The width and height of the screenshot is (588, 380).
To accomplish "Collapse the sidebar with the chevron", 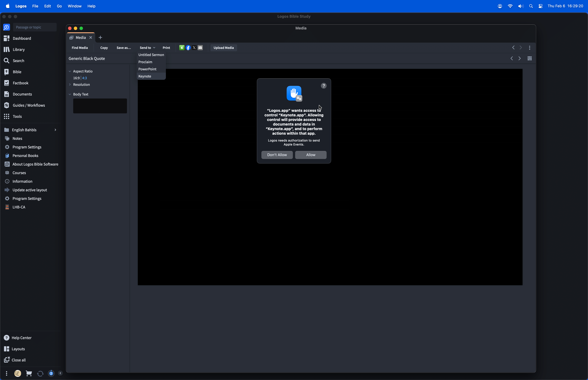I will coord(60,373).
